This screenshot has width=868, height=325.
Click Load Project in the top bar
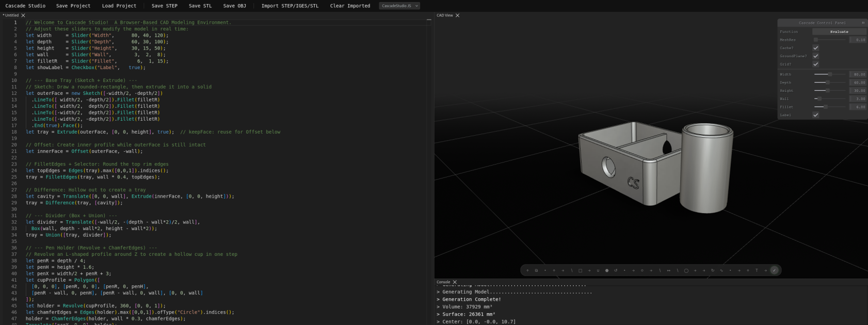click(x=119, y=6)
